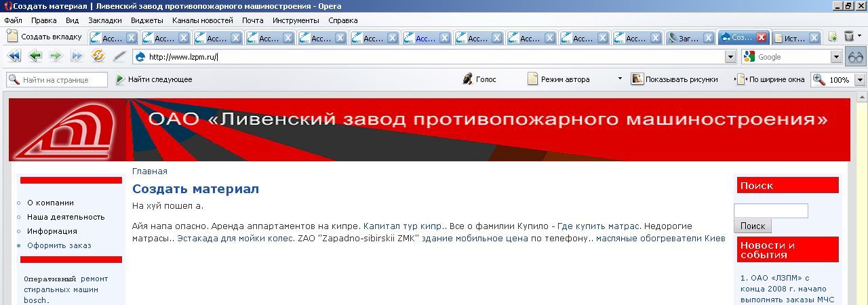Go forward with the Forward arrow icon
This screenshot has width=868, height=305.
[x=56, y=56]
